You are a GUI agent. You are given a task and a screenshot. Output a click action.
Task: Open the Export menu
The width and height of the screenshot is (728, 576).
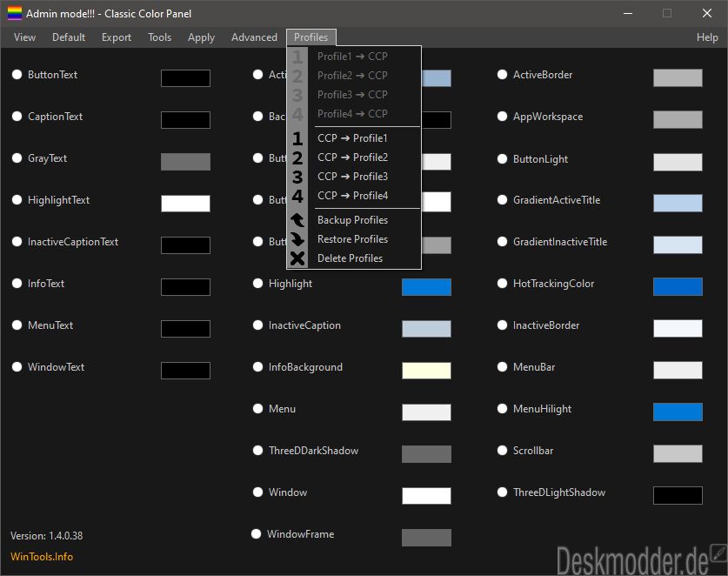pos(117,37)
